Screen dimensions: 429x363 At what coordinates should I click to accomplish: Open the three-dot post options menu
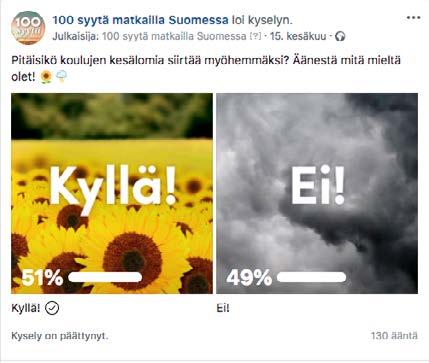413,18
